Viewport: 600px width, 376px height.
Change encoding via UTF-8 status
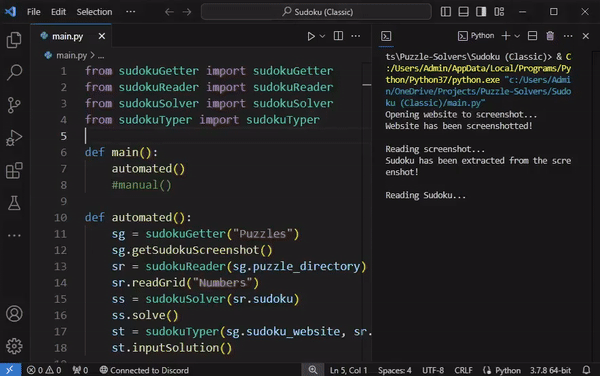(433, 370)
